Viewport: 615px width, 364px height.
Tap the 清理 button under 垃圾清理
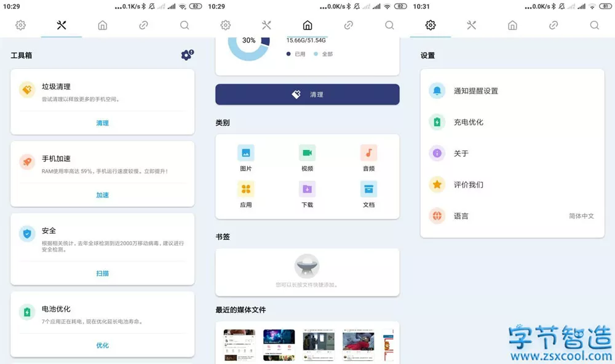click(x=102, y=123)
